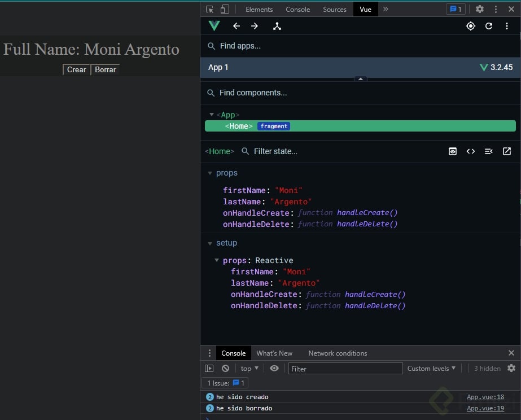
Task: Collapse the props section
Action: (x=209, y=173)
